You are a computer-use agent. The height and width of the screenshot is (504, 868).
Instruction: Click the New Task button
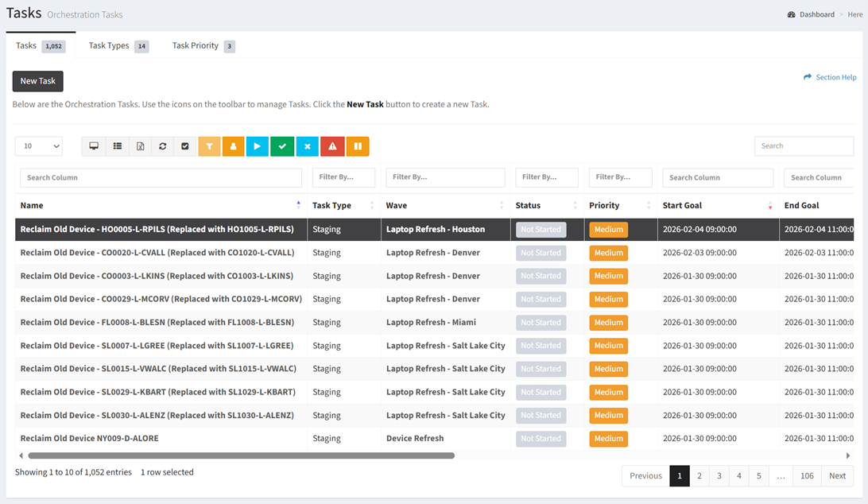(x=38, y=81)
